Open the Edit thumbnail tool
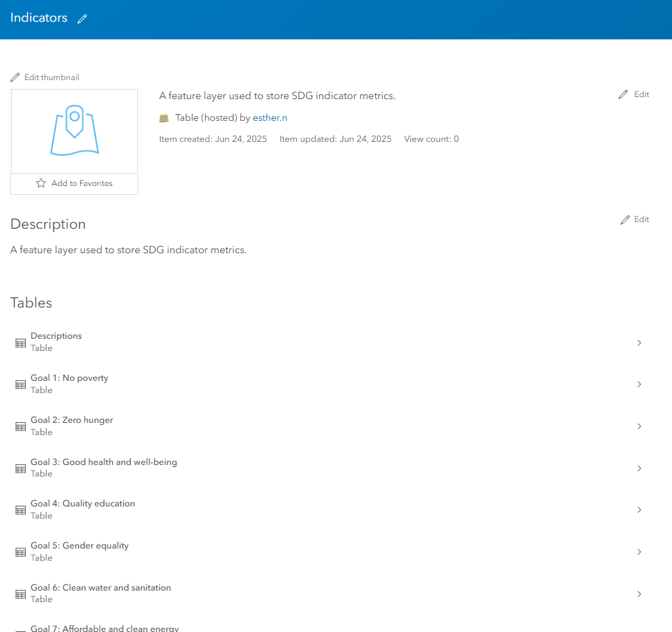The width and height of the screenshot is (672, 632). tap(44, 77)
